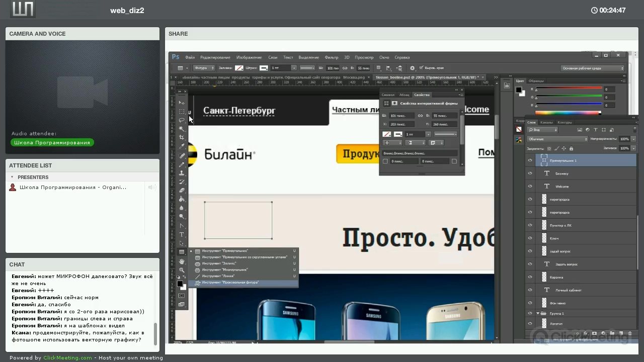Screen dimensions: 644x362
Task: Select the Blur tool
Action: [182, 208]
